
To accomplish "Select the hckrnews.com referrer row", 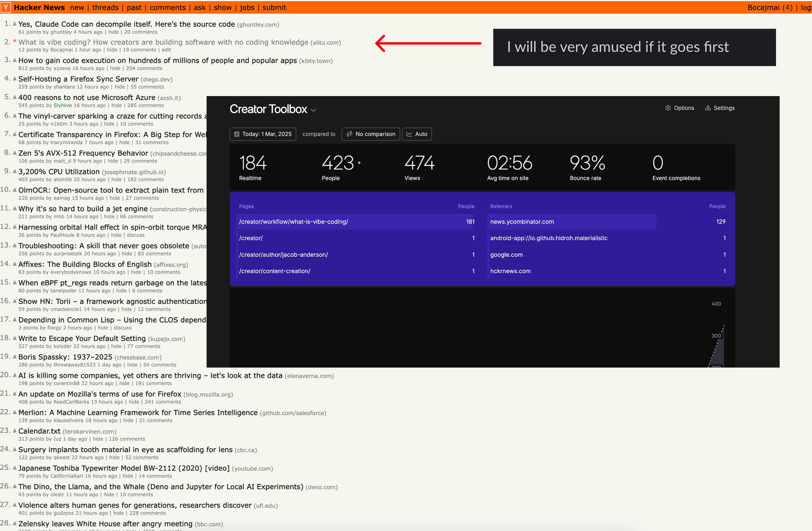I will pyautogui.click(x=607, y=271).
